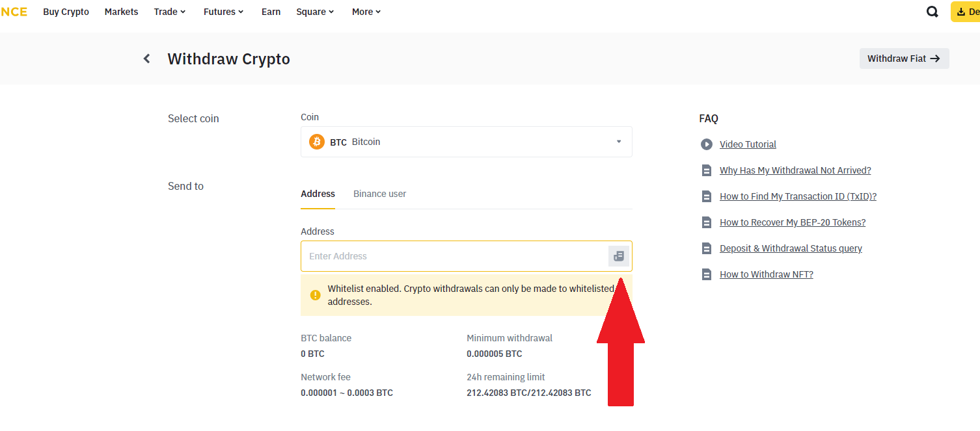Image resolution: width=980 pixels, height=431 pixels.
Task: Click the Select coin label
Action: (193, 118)
